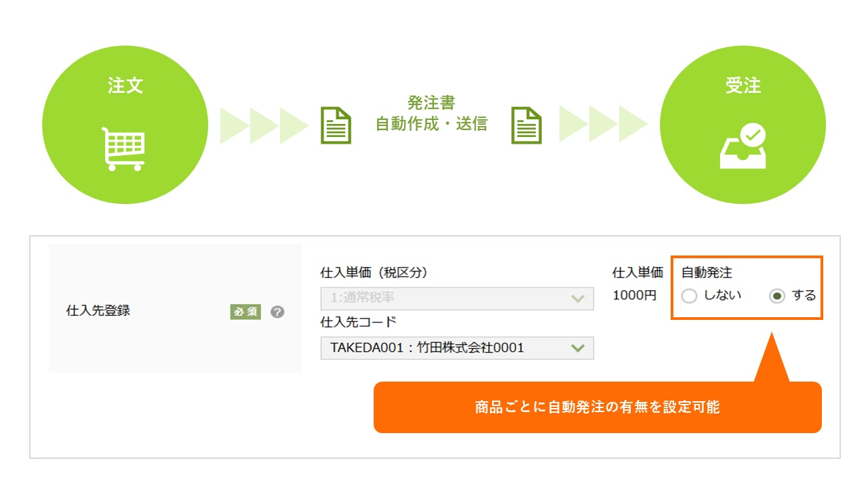Open the 仕入先コード supplier dropdown

tap(456, 348)
